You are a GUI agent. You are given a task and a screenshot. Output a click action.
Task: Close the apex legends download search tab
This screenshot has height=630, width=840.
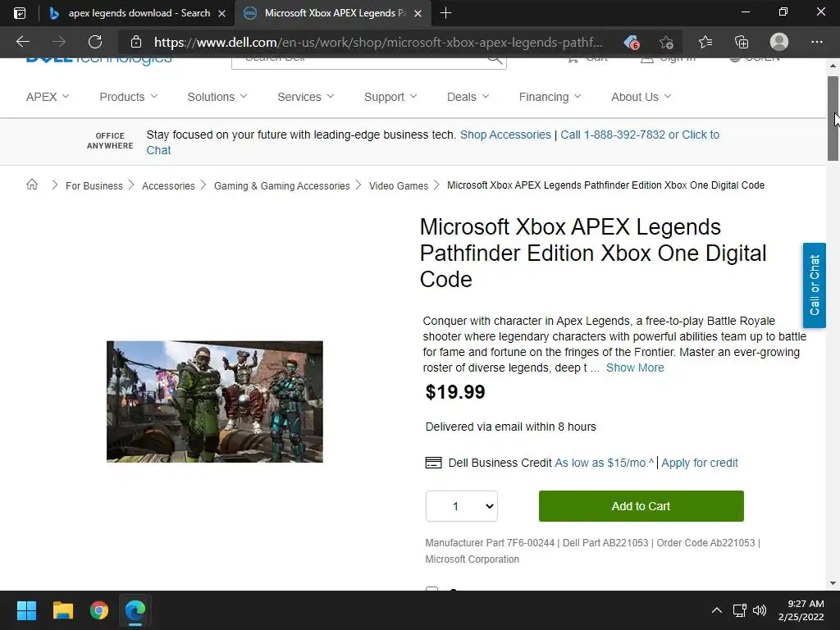pyautogui.click(x=221, y=13)
